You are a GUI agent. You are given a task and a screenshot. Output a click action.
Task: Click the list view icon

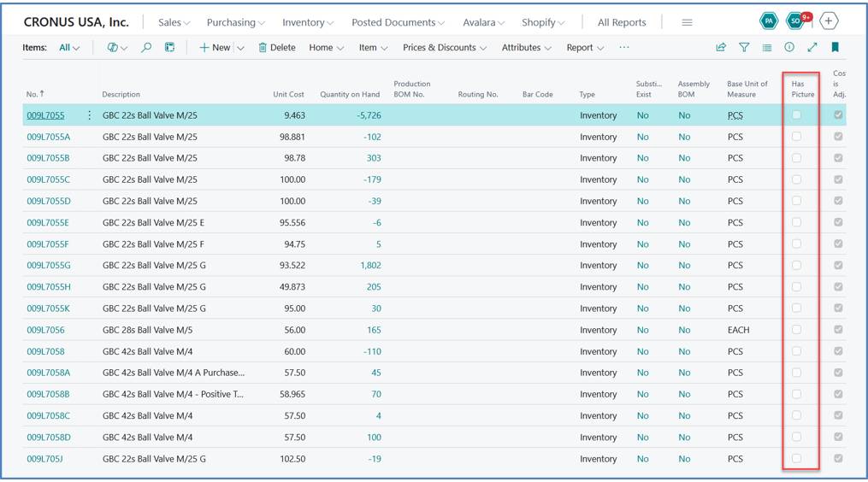[x=767, y=48]
